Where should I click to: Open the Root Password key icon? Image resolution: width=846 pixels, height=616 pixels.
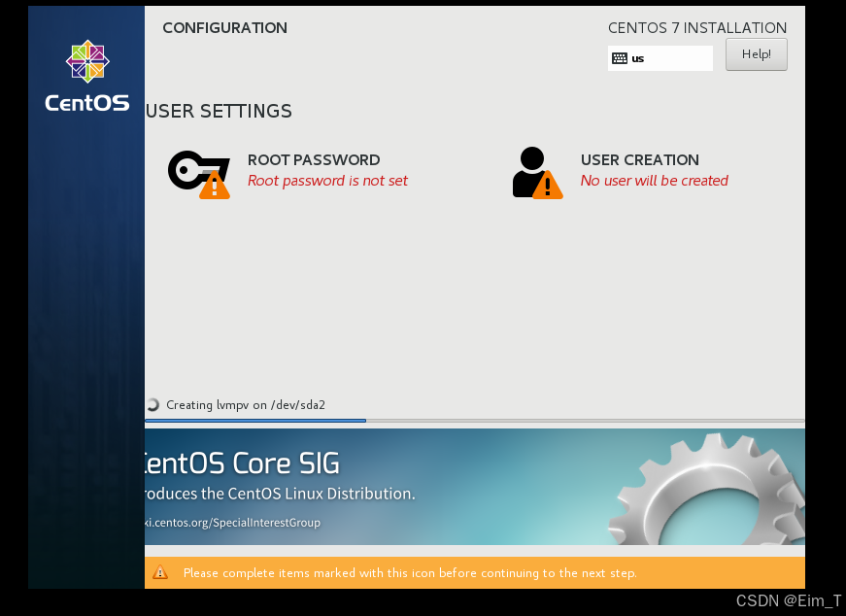199,174
